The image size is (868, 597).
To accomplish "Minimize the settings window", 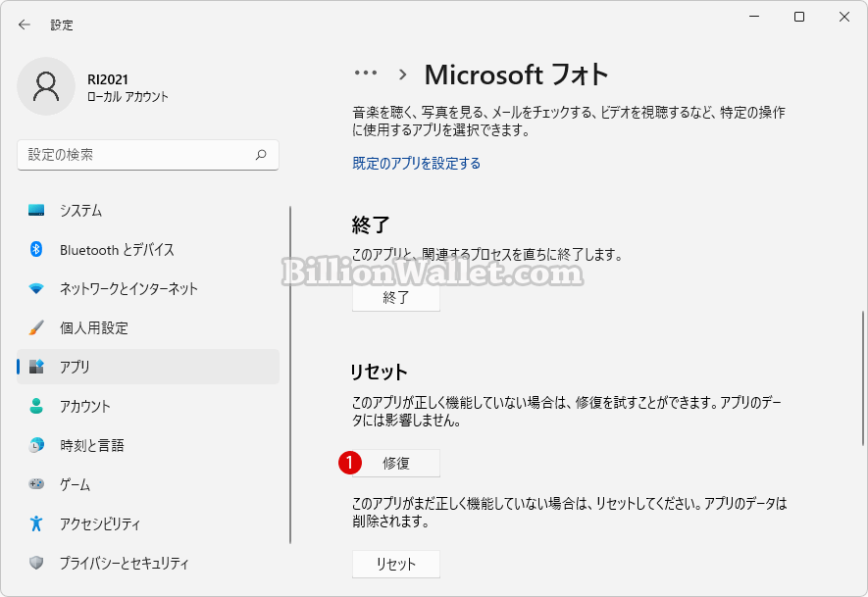I will click(x=754, y=17).
